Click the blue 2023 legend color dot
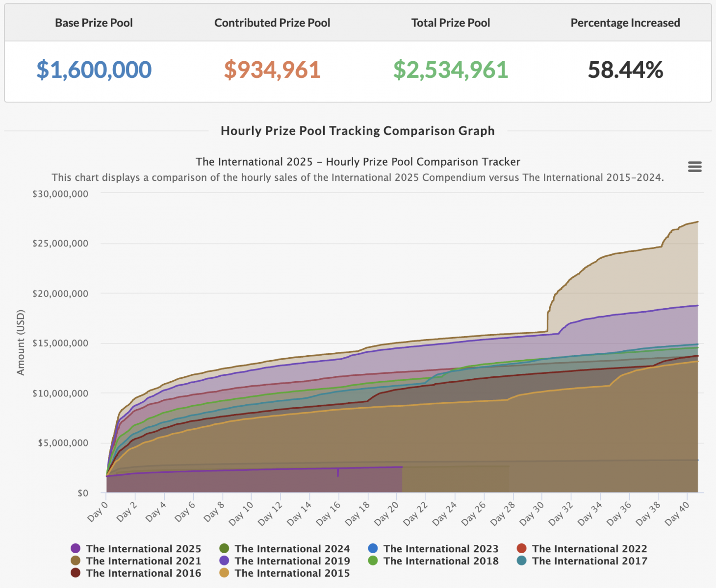716x588 pixels. coord(373,548)
